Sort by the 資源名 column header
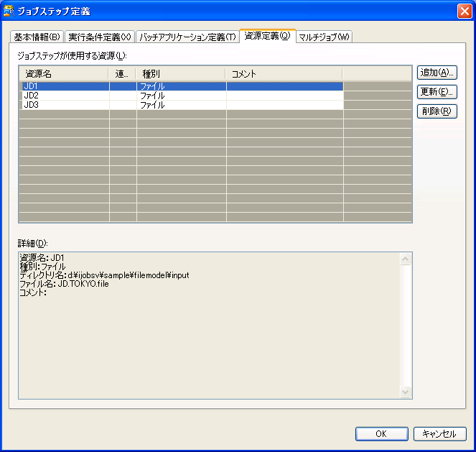Screen dimensions: 476x452 (x=64, y=74)
